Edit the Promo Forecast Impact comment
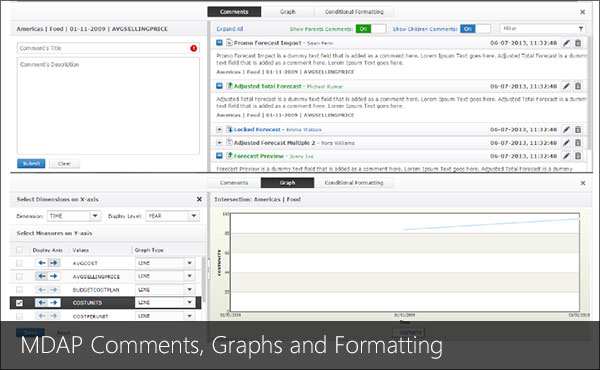The width and height of the screenshot is (600, 370). pos(566,43)
